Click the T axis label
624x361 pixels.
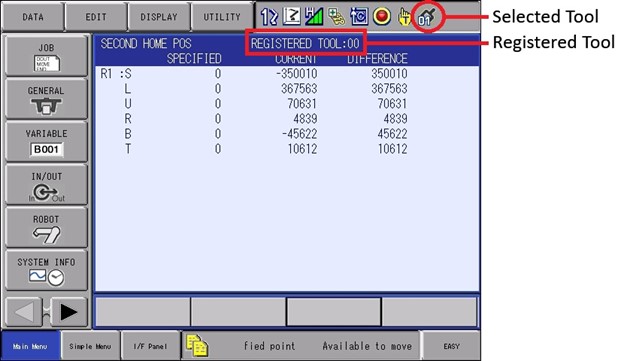click(128, 149)
